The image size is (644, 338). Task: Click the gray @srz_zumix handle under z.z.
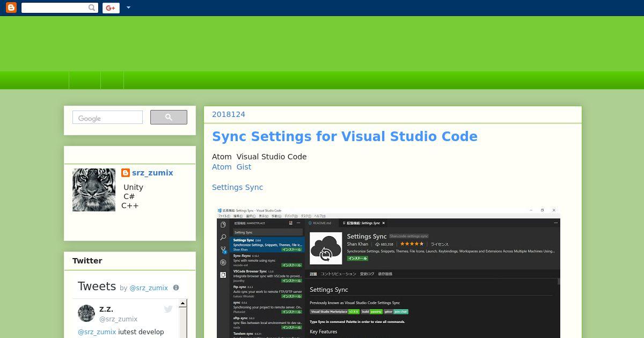click(118, 319)
